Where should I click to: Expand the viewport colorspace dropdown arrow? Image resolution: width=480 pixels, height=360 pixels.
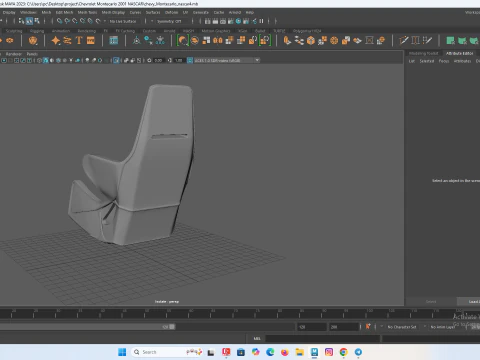point(257,60)
